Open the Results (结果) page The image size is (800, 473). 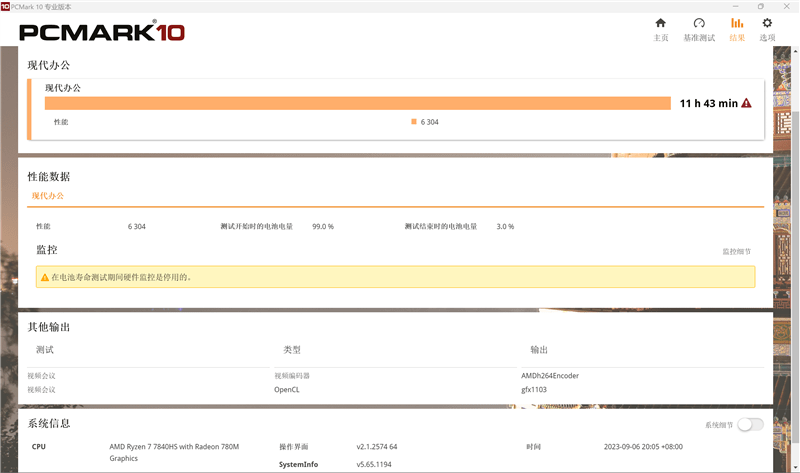coord(737,30)
